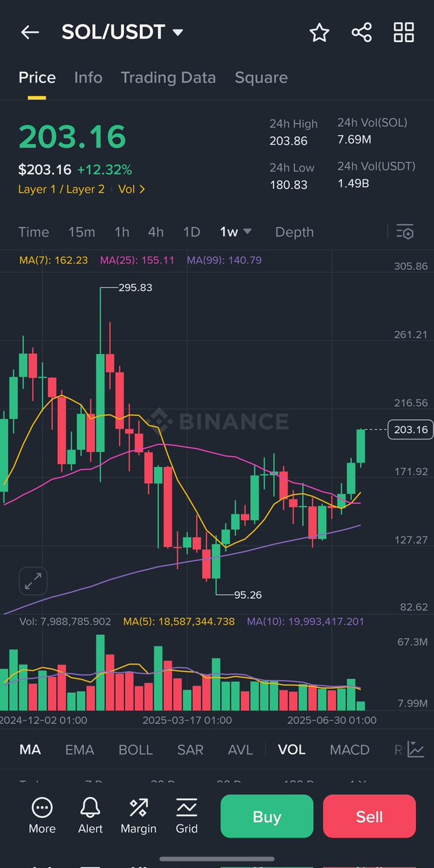Select the 1h interval
This screenshot has height=868, width=434.
pyautogui.click(x=122, y=232)
